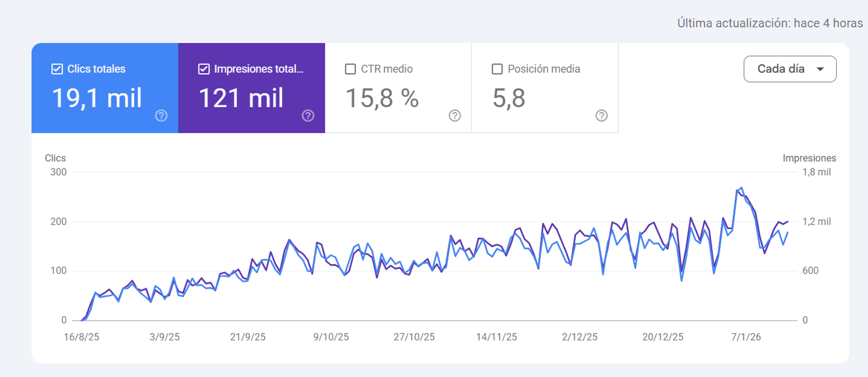Select the 121 mil impressions value
The height and width of the screenshot is (377, 868).
(x=241, y=98)
